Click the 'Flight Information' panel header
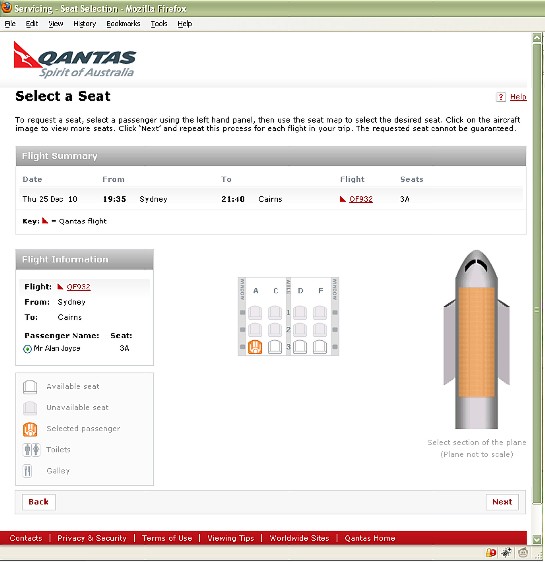 85,259
